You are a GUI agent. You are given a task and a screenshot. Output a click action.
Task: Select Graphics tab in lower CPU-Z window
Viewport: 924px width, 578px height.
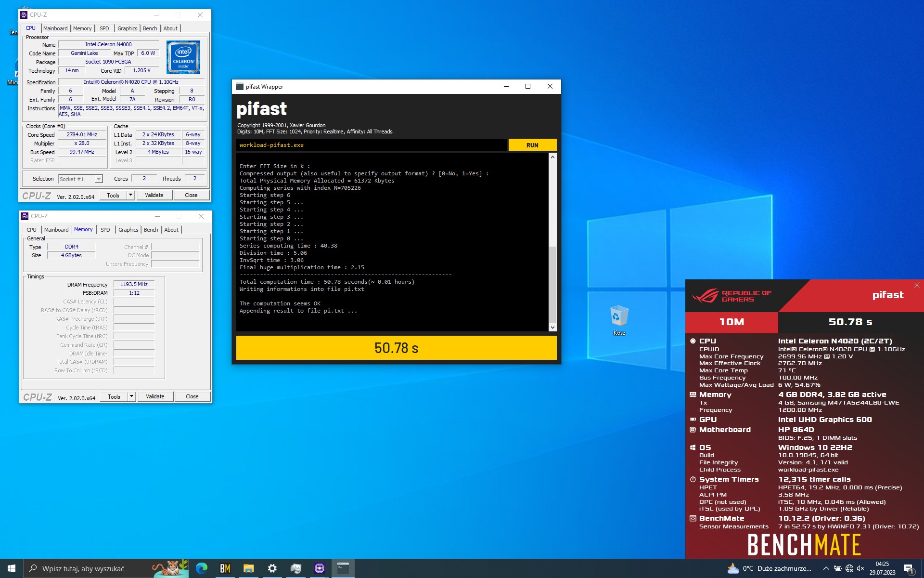click(x=128, y=230)
